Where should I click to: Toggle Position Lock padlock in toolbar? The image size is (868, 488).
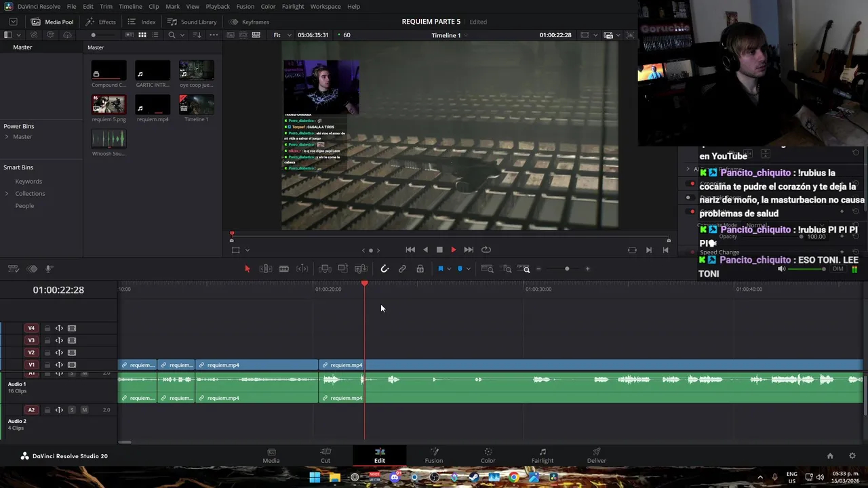pyautogui.click(x=420, y=269)
